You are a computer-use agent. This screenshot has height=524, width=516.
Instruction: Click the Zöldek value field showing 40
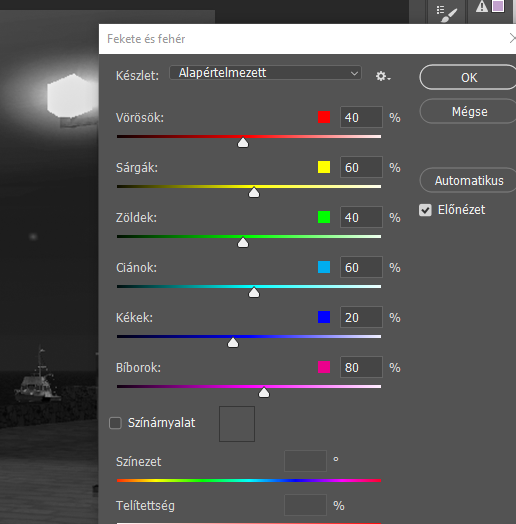click(361, 217)
